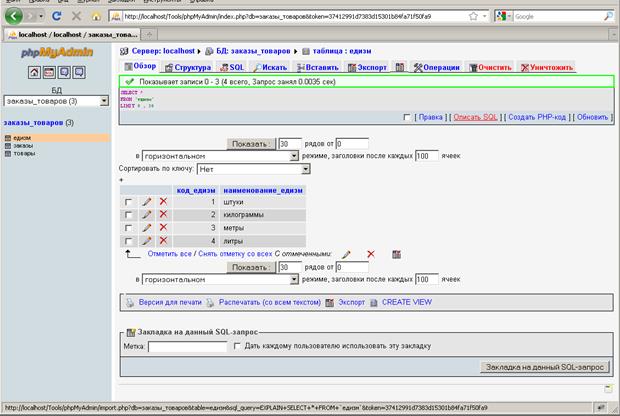Edit the 'метры' row pencil icon
Viewport: 620px width, 416px height.
147,228
